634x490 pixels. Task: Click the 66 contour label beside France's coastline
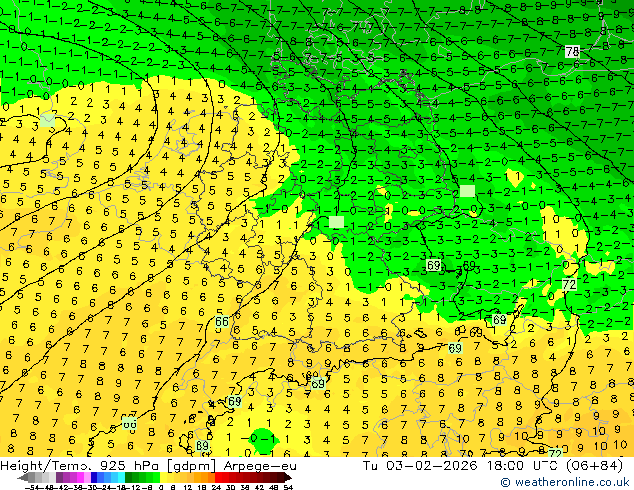pos(222,321)
